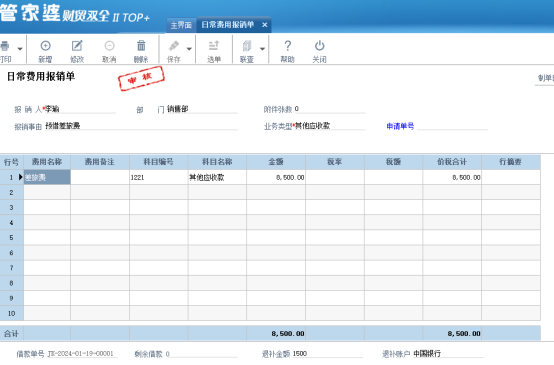This screenshot has height=365, width=554.
Task: Click the 税额 column header
Action: [x=393, y=162]
